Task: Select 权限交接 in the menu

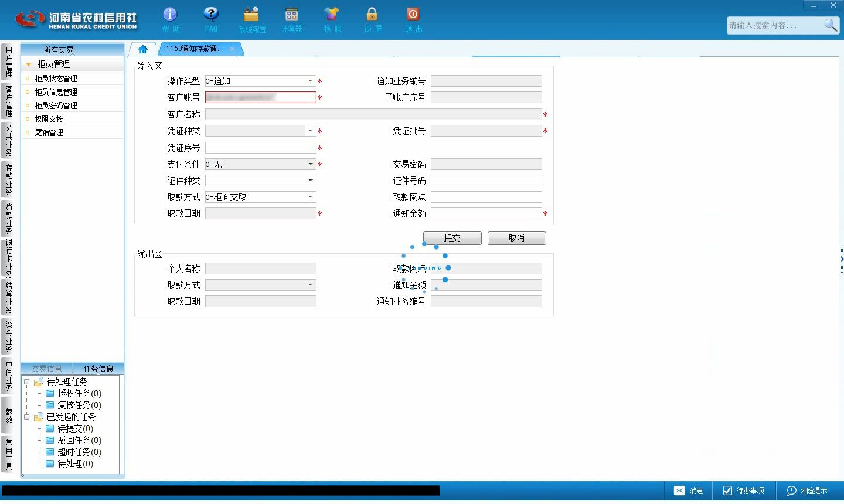Action: click(x=73, y=119)
